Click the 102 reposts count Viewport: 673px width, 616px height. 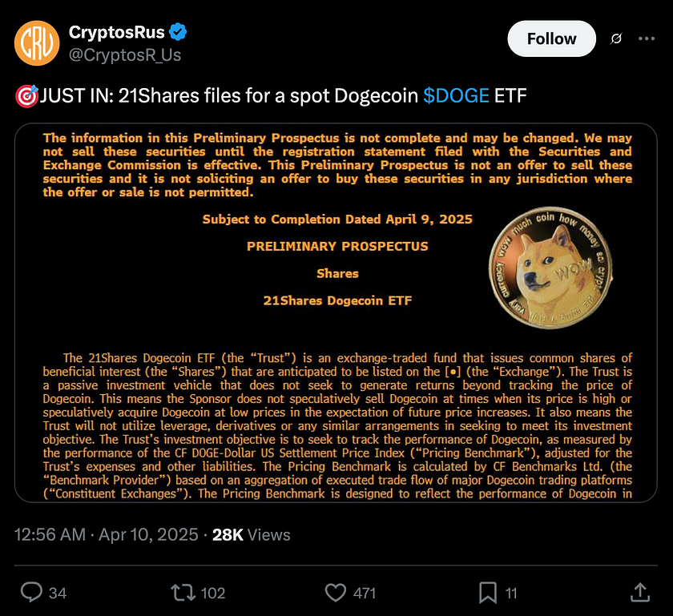[x=213, y=593]
